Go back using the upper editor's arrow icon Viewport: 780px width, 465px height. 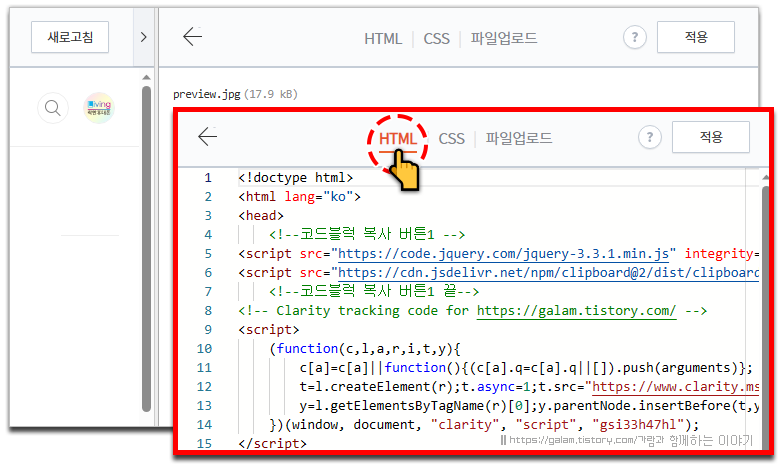click(193, 36)
